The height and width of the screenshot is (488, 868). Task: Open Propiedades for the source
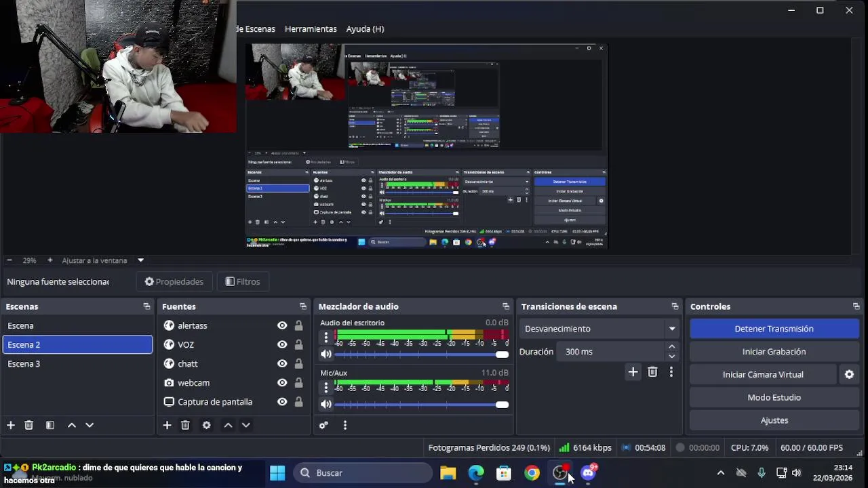pos(174,281)
